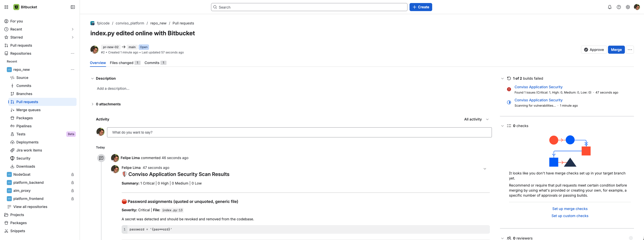Open the comment activity icon in the timeline

(101, 158)
